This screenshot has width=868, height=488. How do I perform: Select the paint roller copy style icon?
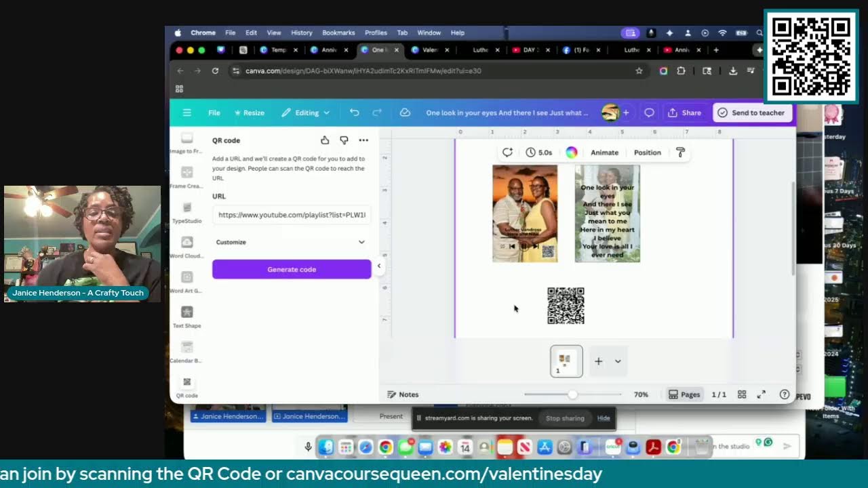[681, 152]
